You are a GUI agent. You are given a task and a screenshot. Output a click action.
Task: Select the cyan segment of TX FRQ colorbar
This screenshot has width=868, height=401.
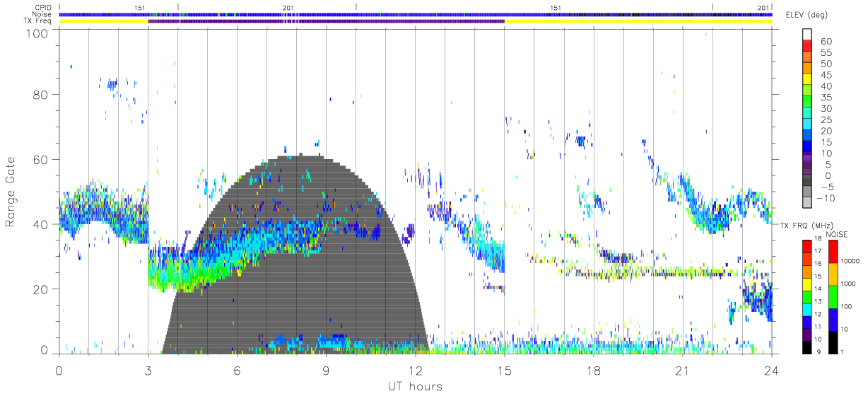pyautogui.click(x=807, y=309)
